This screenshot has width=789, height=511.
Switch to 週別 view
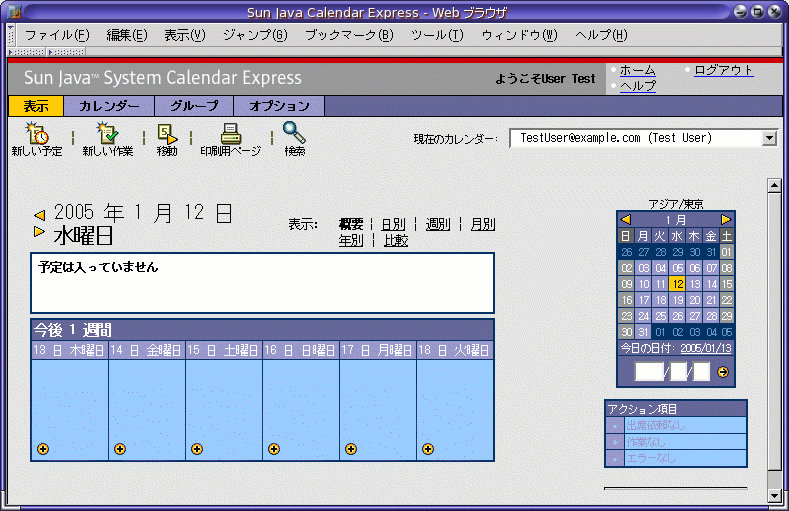click(x=438, y=224)
